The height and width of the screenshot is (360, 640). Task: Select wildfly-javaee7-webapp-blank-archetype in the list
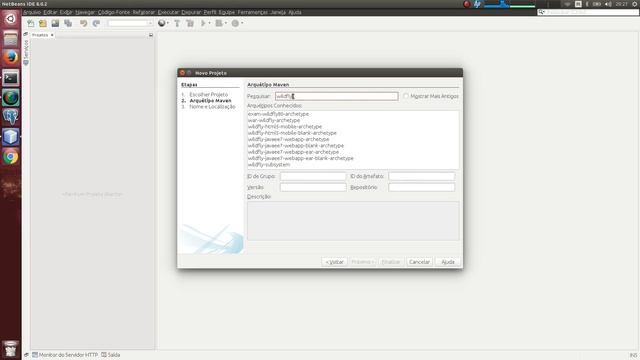[296, 146]
